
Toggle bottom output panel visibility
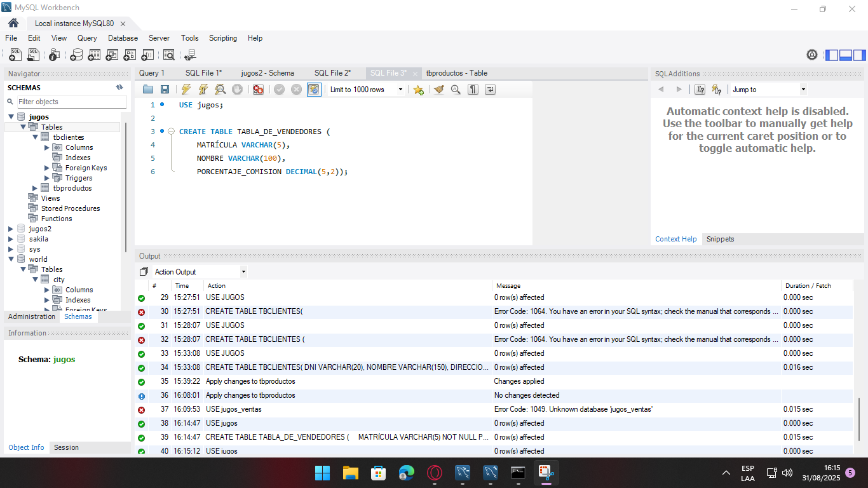846,55
